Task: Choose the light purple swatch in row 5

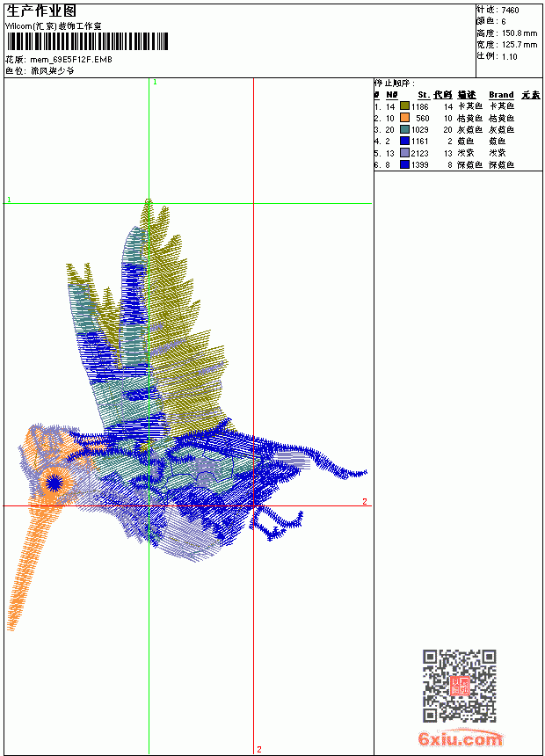Action: tap(404, 153)
